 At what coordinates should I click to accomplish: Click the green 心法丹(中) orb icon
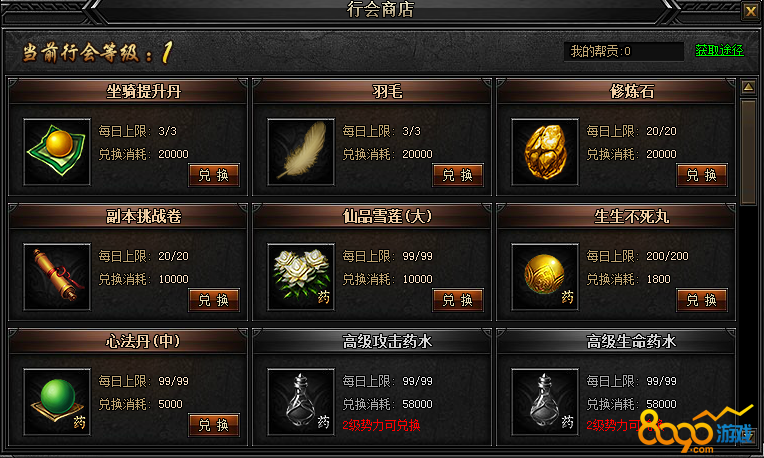[57, 401]
